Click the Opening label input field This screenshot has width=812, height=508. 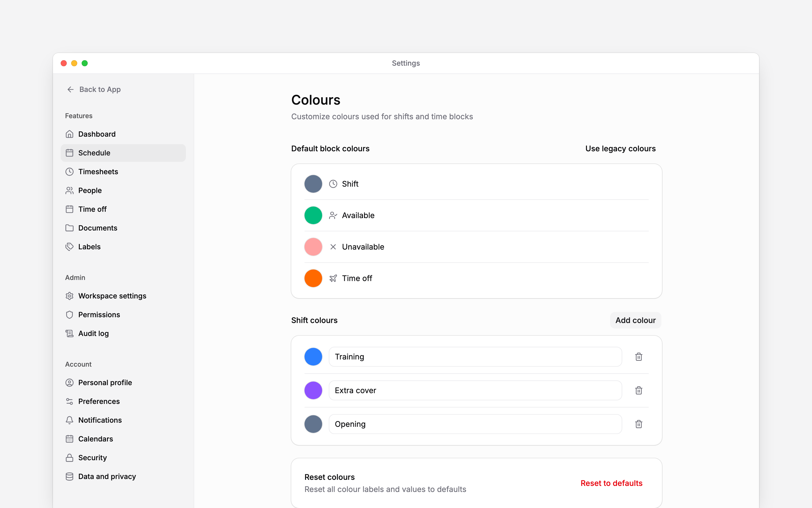point(475,424)
